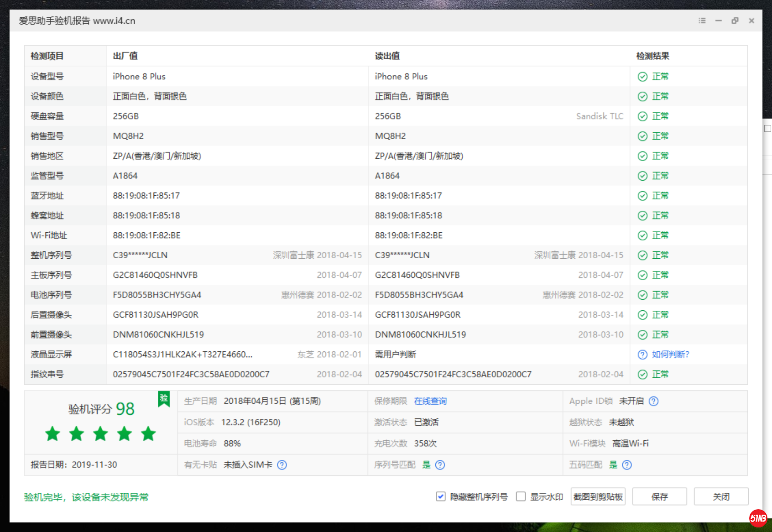Click the question mark beside 五码匹配

627,464
